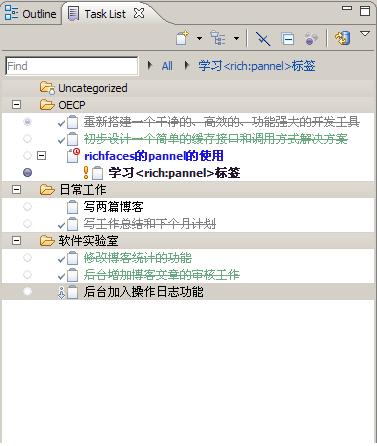Select the 软件实验室 category label
This screenshot has width=377, height=446.
[88, 241]
